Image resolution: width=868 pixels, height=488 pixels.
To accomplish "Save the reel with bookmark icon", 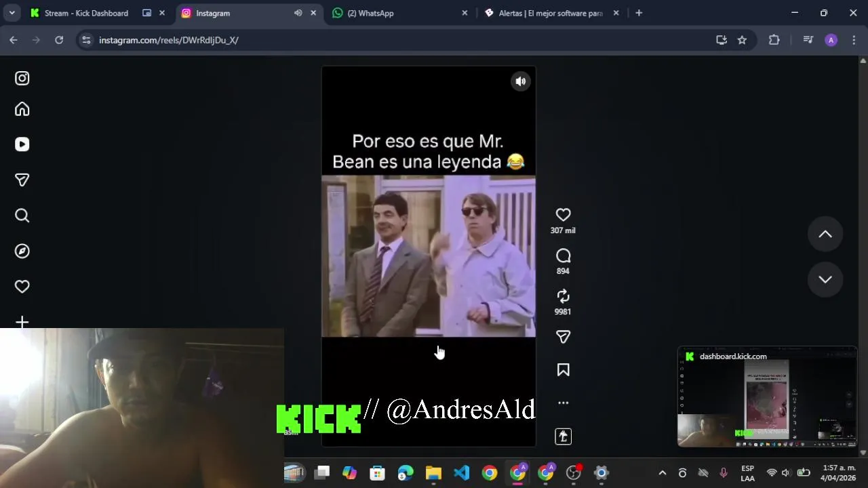I will [563, 370].
